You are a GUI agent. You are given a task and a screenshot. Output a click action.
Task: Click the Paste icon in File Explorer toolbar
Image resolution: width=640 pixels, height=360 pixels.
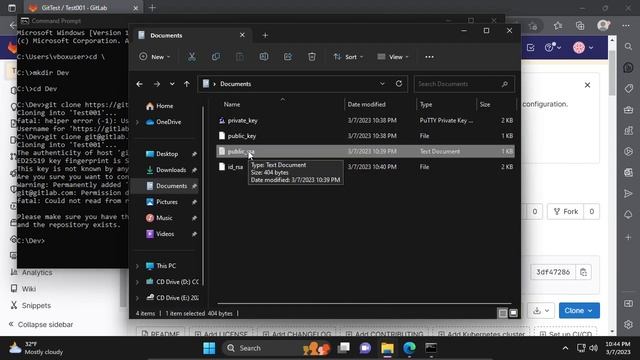[x=240, y=57]
